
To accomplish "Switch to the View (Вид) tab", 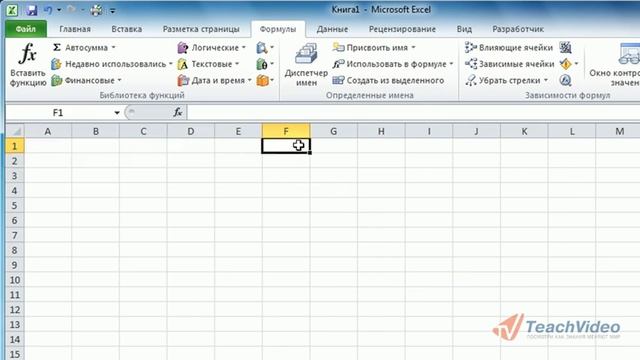I will [464, 29].
